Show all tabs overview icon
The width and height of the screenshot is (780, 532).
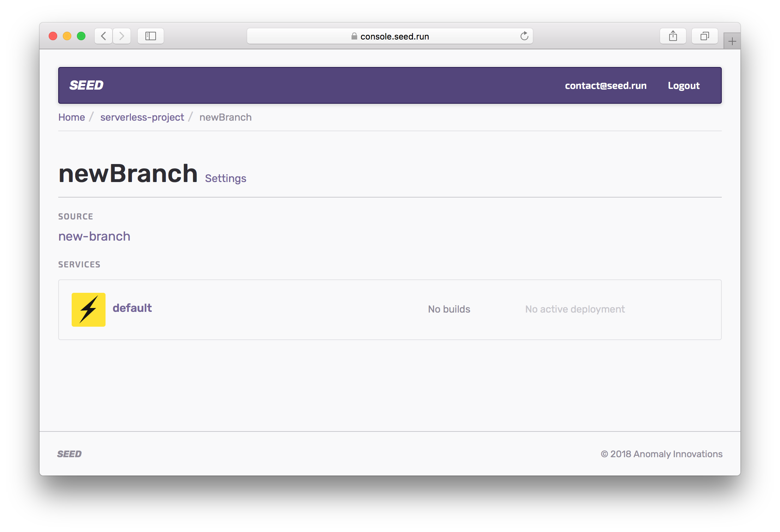click(704, 36)
